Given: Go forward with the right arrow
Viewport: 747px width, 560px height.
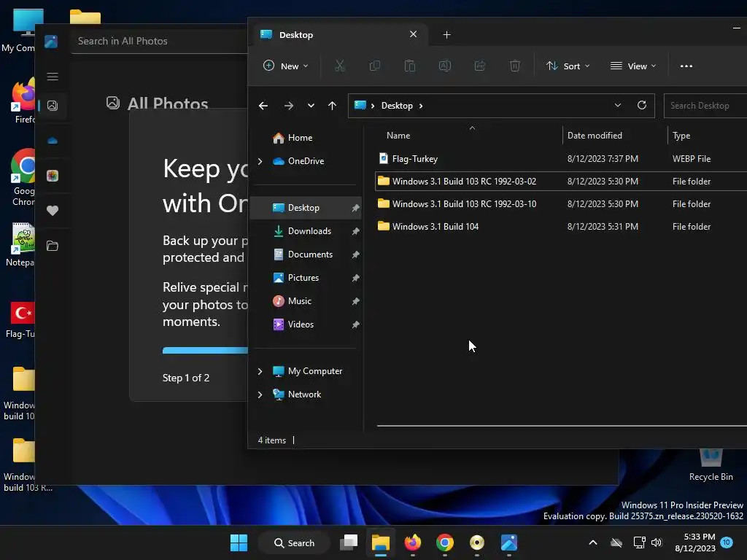Looking at the screenshot, I should [288, 106].
